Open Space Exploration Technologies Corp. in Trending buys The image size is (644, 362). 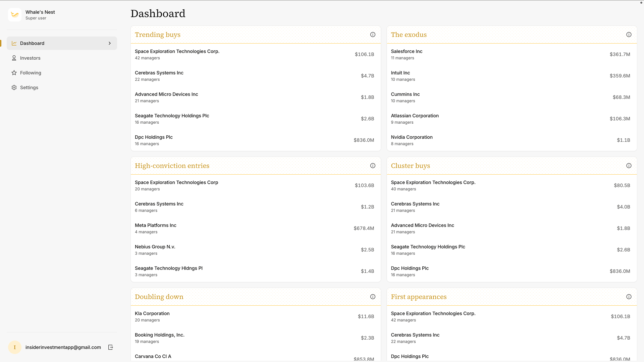(x=256, y=54)
